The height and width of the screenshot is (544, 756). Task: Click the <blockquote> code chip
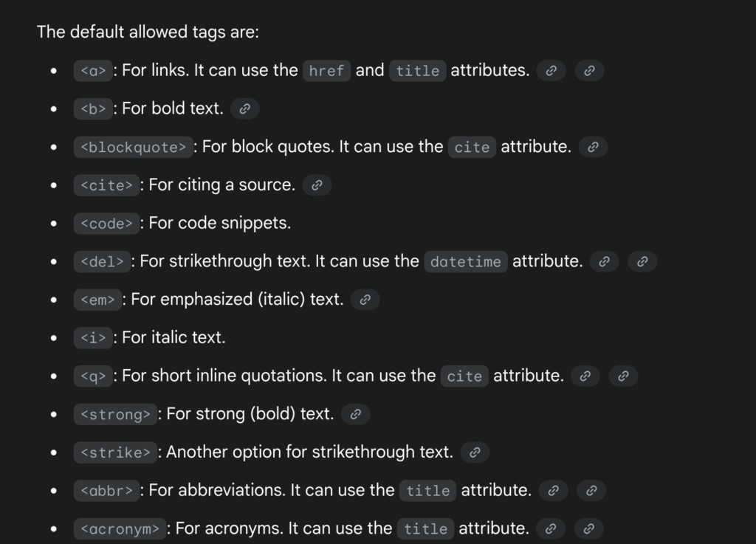[x=133, y=147]
